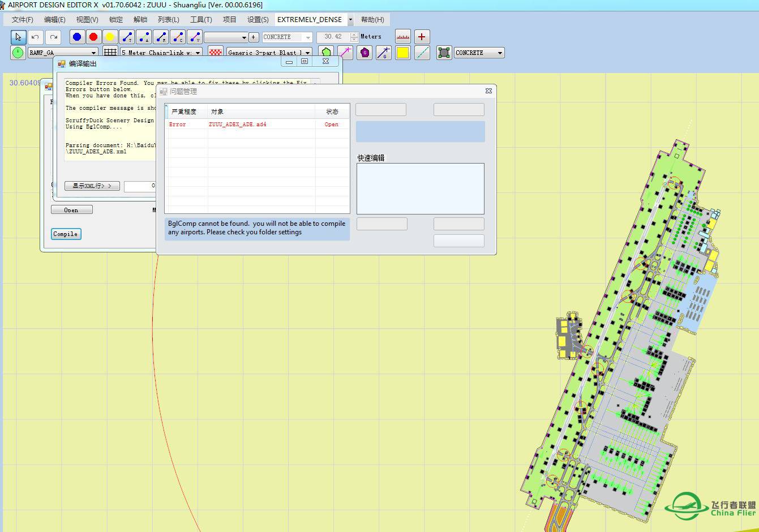Select the Error row ZUUU_ADEX_ADE.ad4
Image resolution: width=759 pixels, height=532 pixels.
(x=237, y=125)
